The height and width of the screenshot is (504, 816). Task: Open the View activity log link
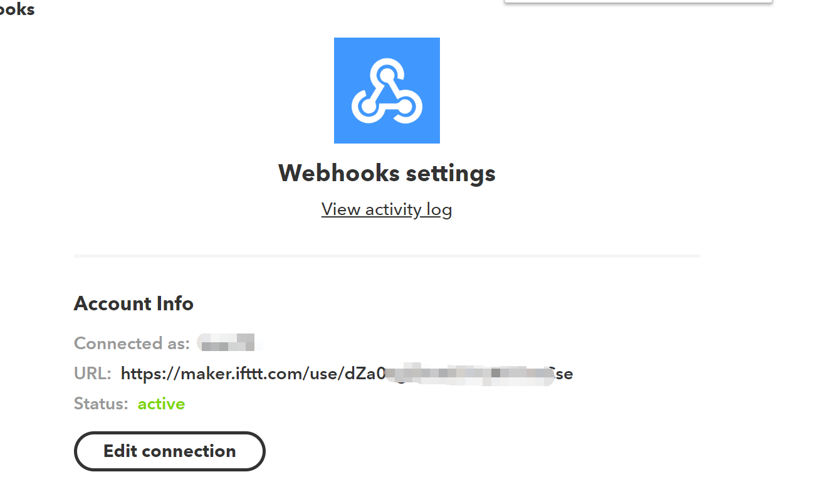(387, 209)
